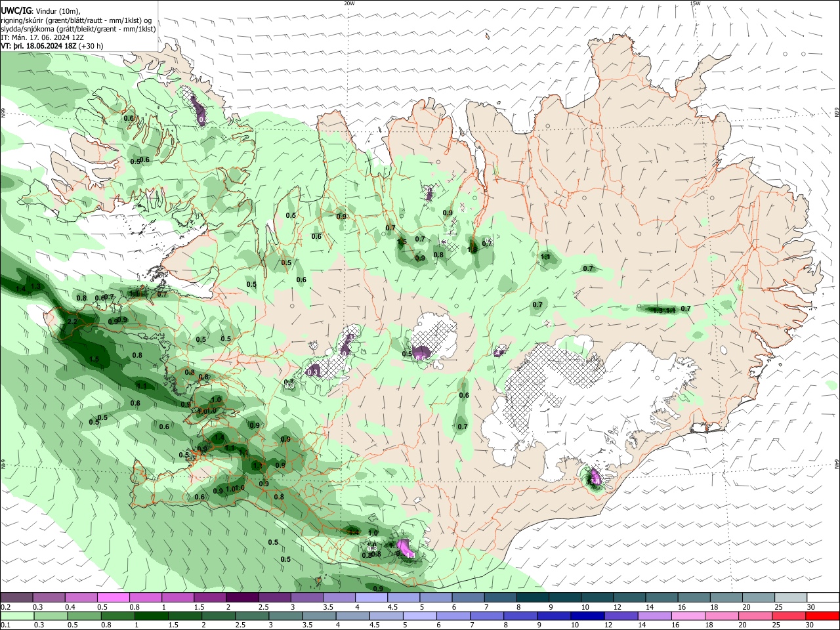This screenshot has height=630, width=840.
Task: Click the 0.3 light green rain legend swatch
Action: coord(51,616)
